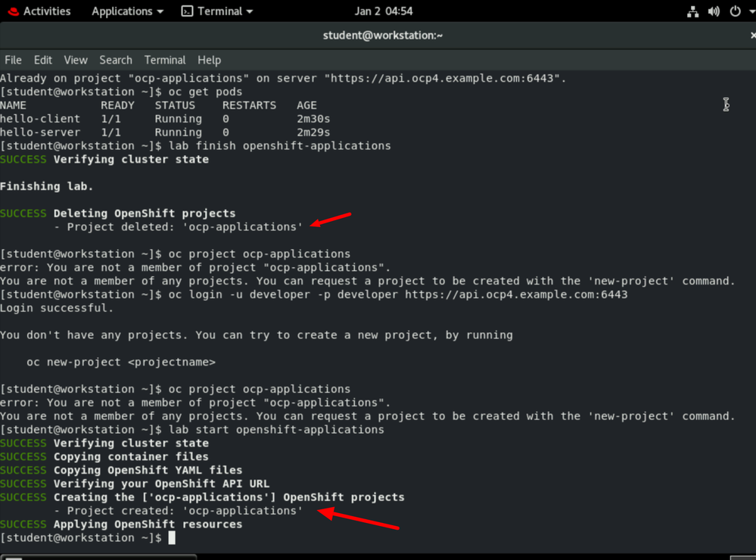Select the View menu
Viewport: 756px width, 560px height.
(76, 60)
